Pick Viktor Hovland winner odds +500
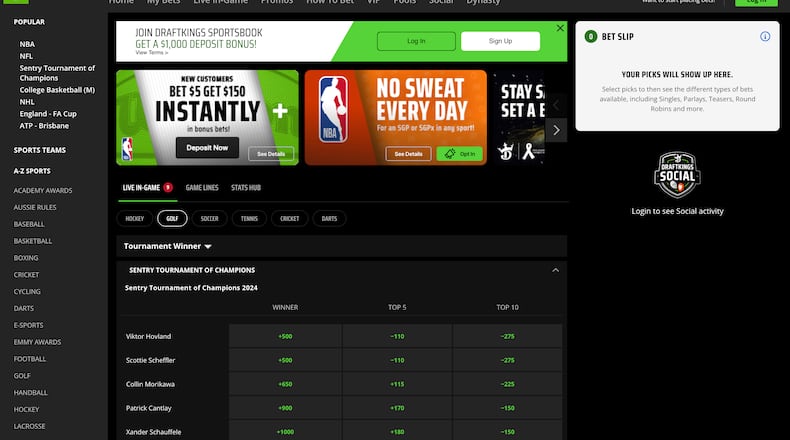The width and height of the screenshot is (790, 440). pos(285,336)
